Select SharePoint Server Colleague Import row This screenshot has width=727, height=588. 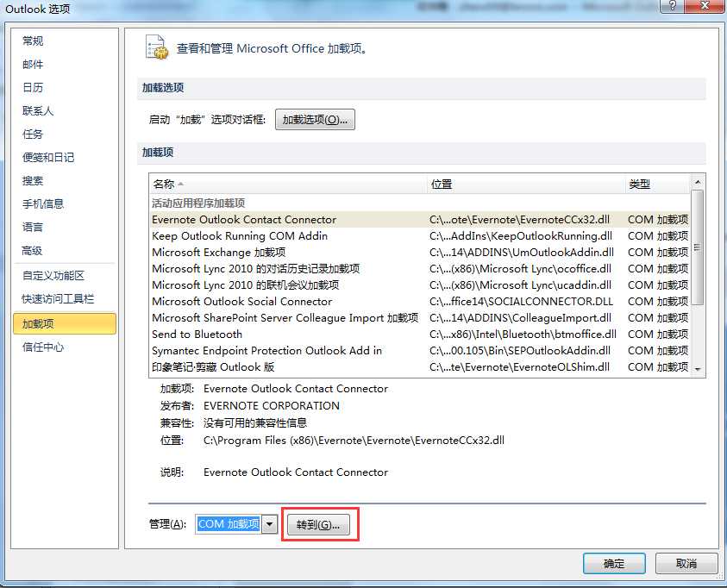click(420, 318)
